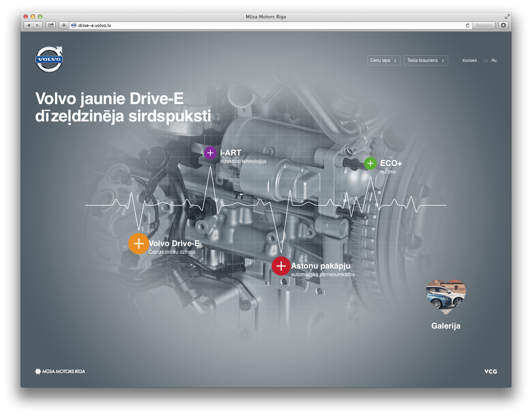532x416 pixels.
Task: Go back with Safari back arrow
Action: click(x=29, y=25)
